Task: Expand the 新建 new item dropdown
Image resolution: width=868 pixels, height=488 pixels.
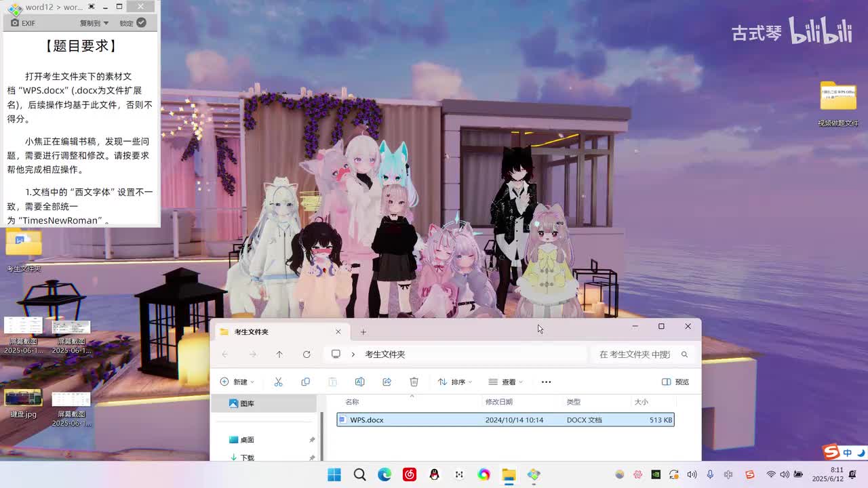Action: 237,382
